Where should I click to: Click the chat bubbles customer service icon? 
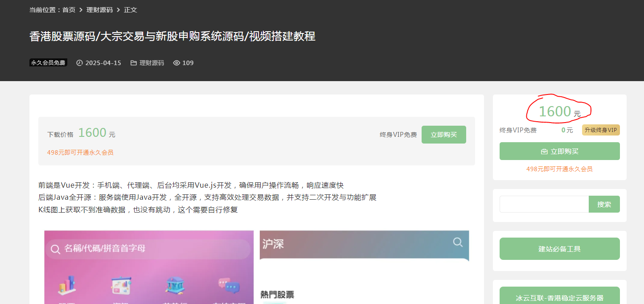point(229,286)
